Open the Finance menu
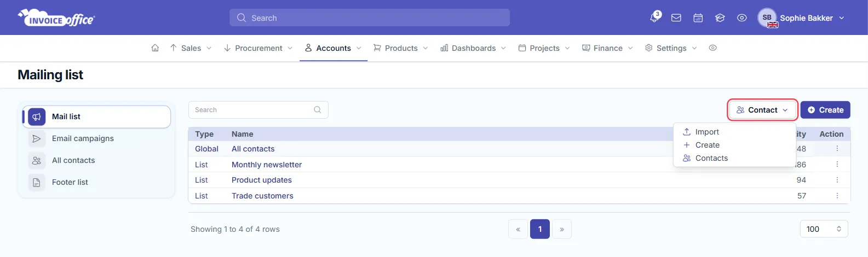 click(608, 48)
